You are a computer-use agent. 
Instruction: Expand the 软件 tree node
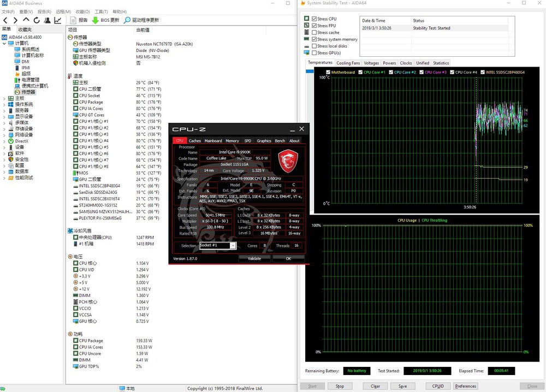click(x=4, y=153)
